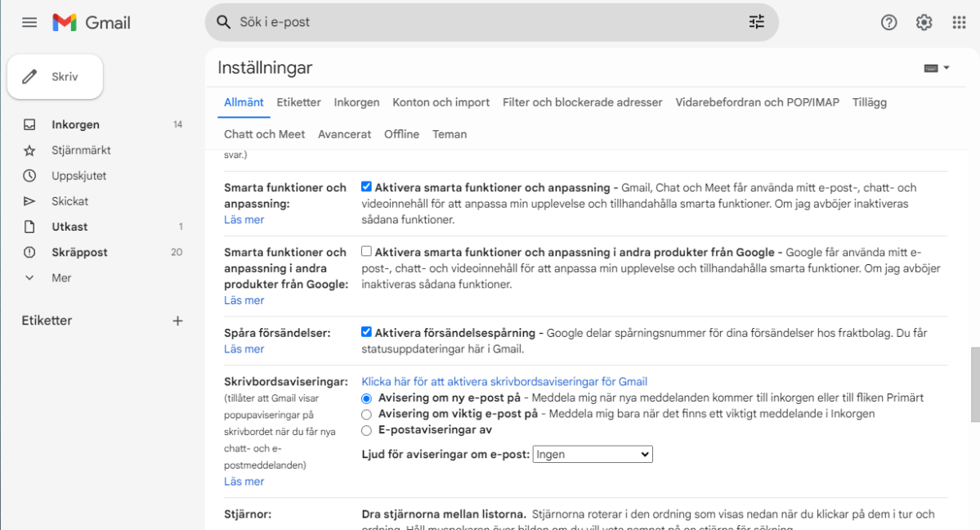Screen dimensions: 980x530
Task: Open Ljud för aviseringar om e-post dropdown
Action: 593,454
